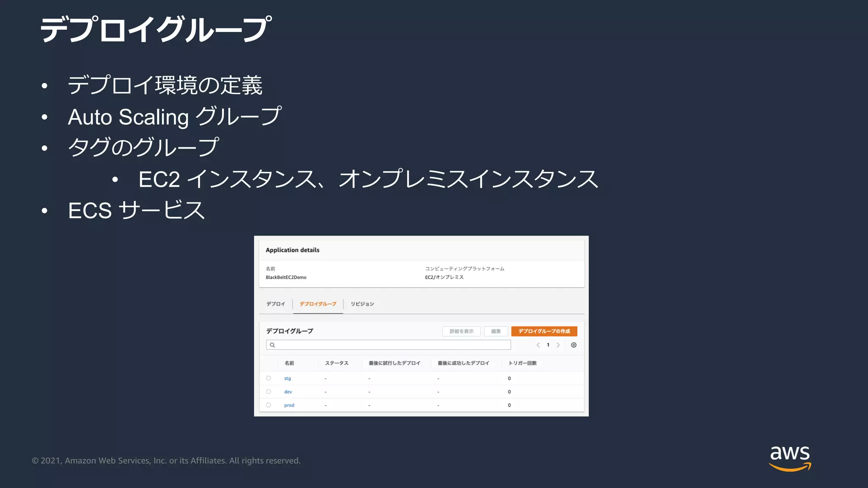868x488 pixels.
Task: Click the search magnifier icon
Action: click(273, 345)
